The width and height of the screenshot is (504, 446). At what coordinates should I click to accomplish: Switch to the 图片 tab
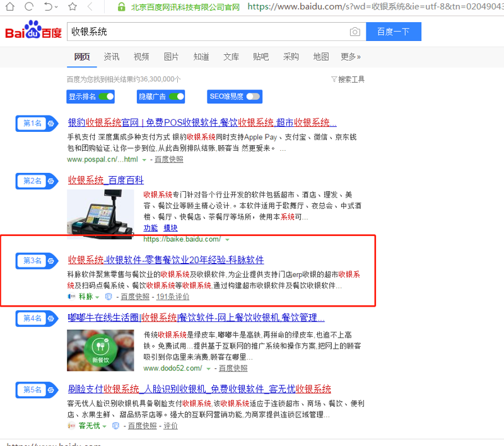(172, 57)
